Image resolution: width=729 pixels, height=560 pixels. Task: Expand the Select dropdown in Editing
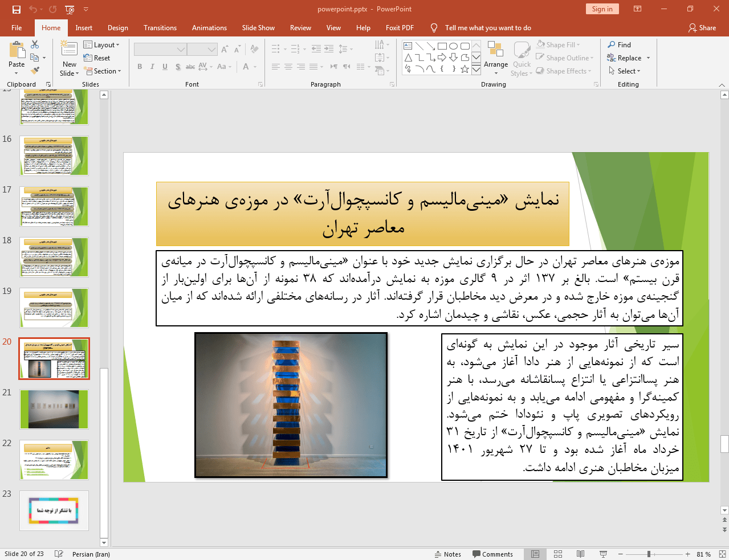point(625,71)
